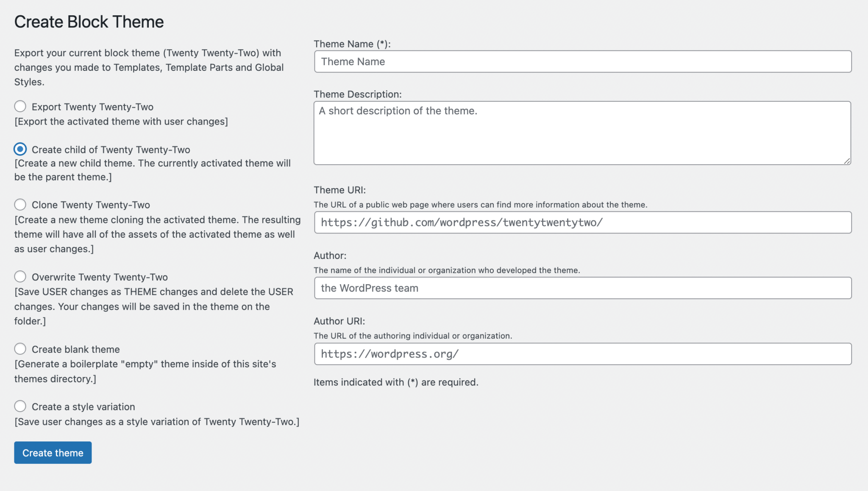Click the Create theme button

[53, 452]
